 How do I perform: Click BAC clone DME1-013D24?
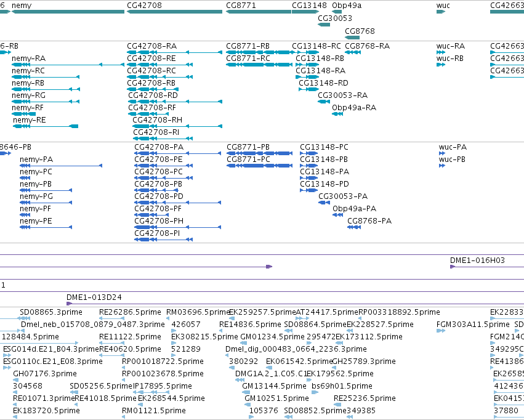coord(94,297)
